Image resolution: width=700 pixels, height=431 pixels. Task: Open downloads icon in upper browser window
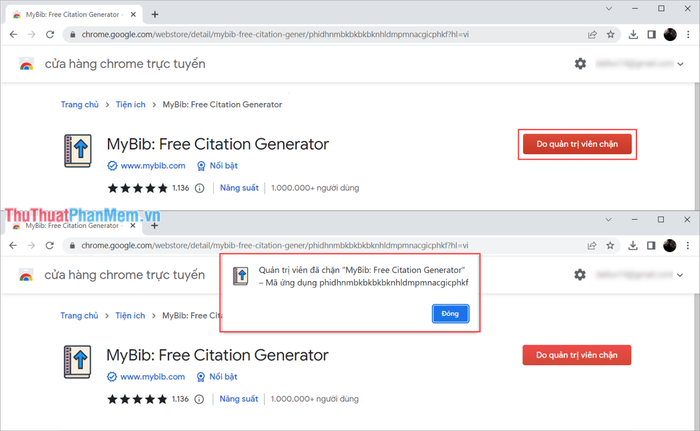click(633, 34)
